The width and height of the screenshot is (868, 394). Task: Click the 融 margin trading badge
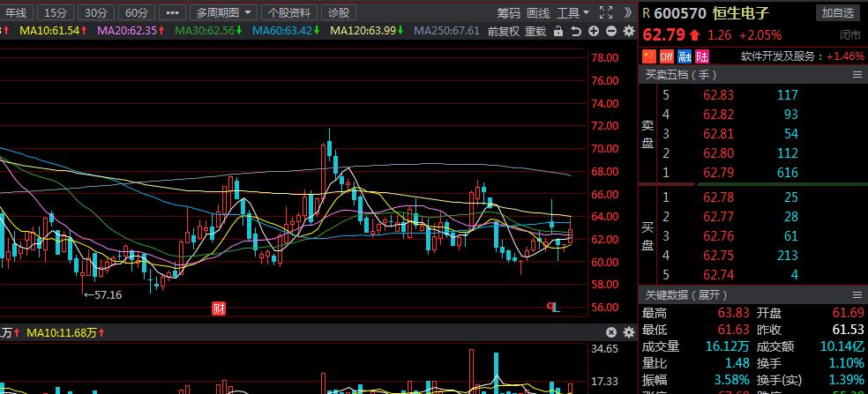point(684,56)
